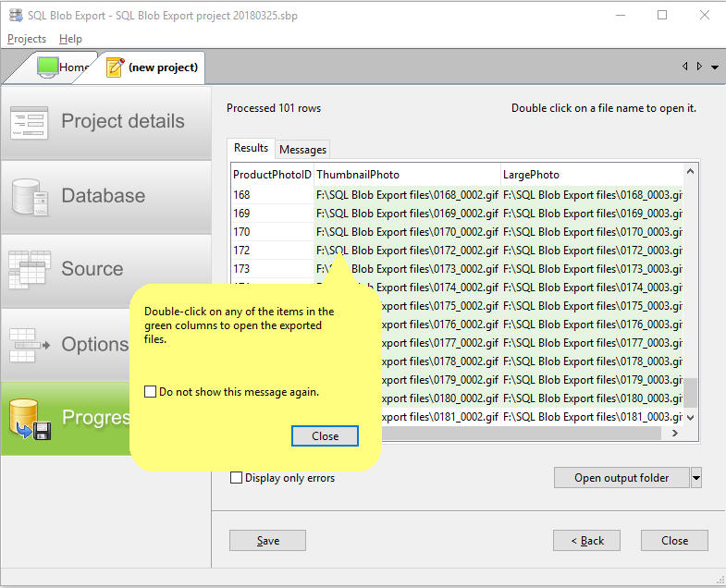The image size is (726, 588).
Task: Select large photo file 0176_0003
Action: [592, 325]
